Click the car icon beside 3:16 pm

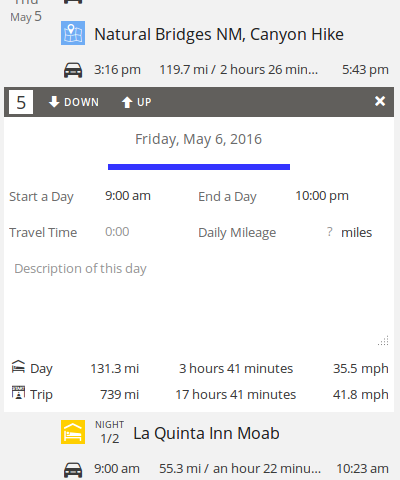tap(73, 70)
